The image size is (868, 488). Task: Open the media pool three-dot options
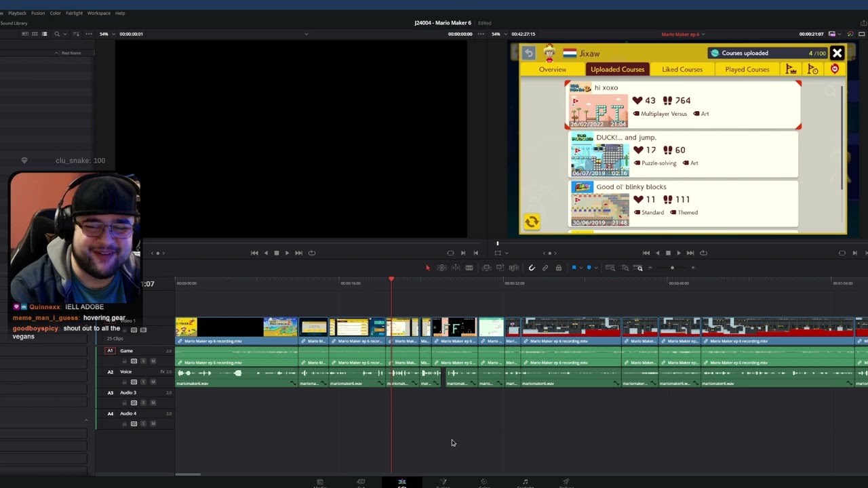[88, 34]
